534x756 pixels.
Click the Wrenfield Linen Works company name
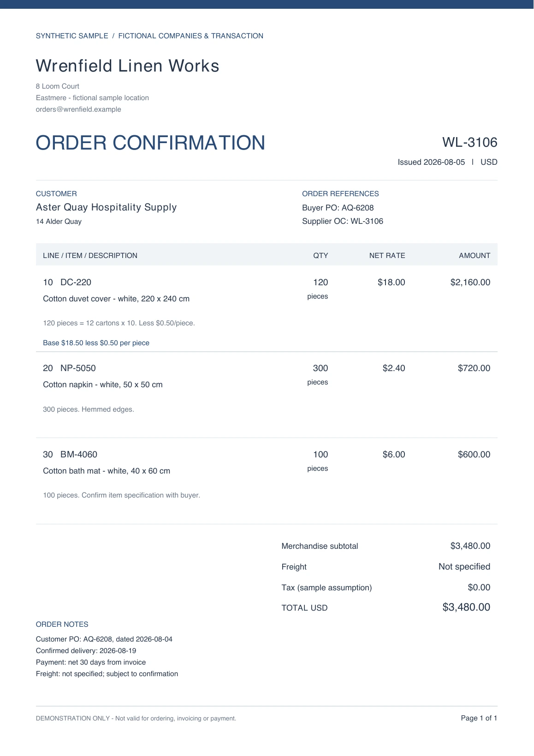(x=127, y=66)
